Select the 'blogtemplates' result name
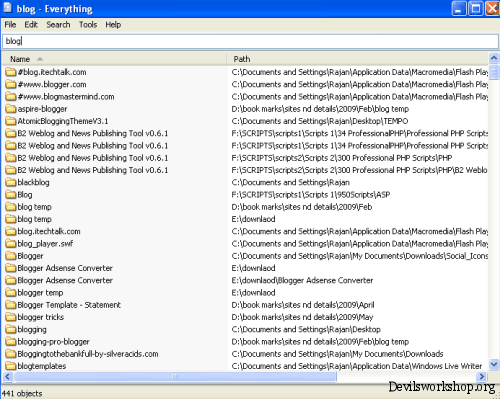Image resolution: width=500 pixels, height=399 pixels. [x=42, y=366]
